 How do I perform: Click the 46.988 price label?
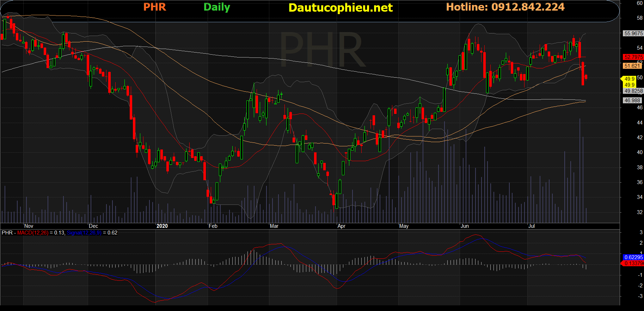pos(632,100)
